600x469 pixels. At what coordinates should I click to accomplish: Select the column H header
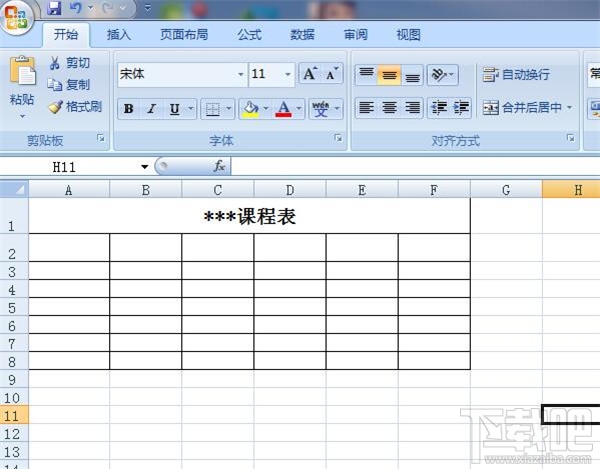571,190
